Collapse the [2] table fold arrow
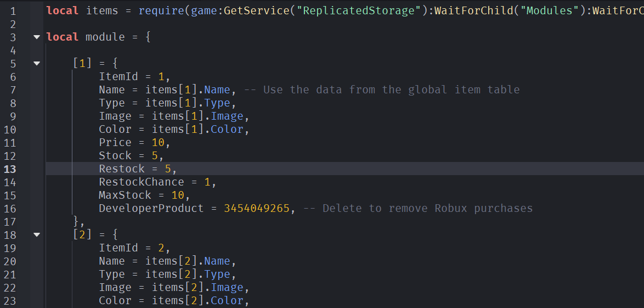The width and height of the screenshot is (644, 308). tap(37, 234)
